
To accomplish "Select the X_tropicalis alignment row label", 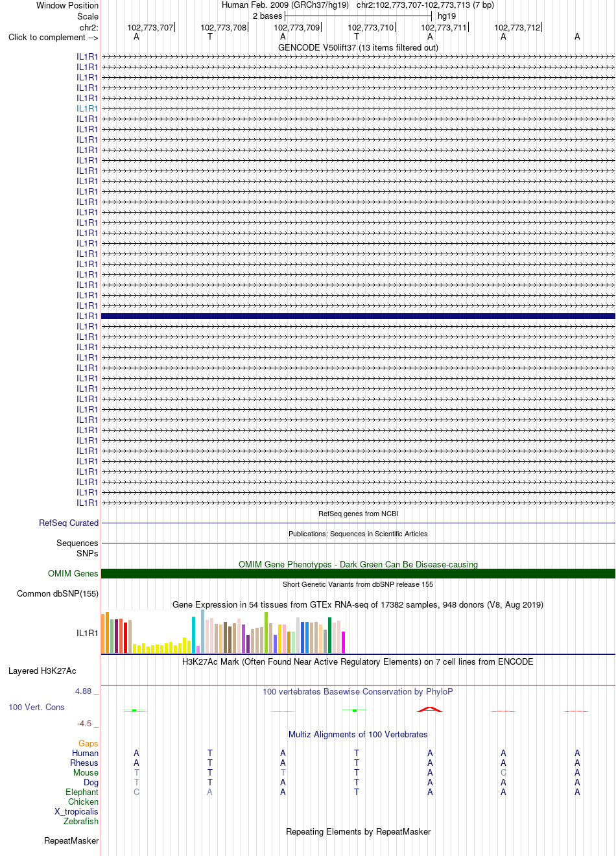I will point(77,811).
